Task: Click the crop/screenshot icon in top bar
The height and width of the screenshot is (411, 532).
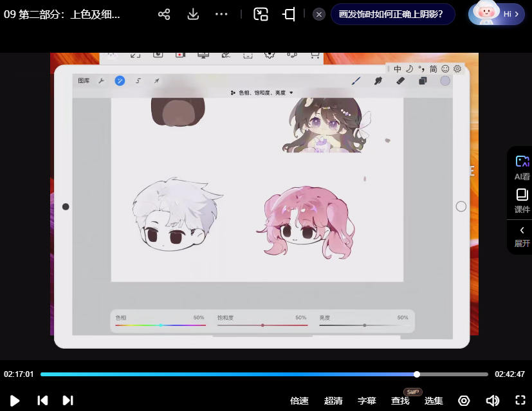Action: coord(289,14)
